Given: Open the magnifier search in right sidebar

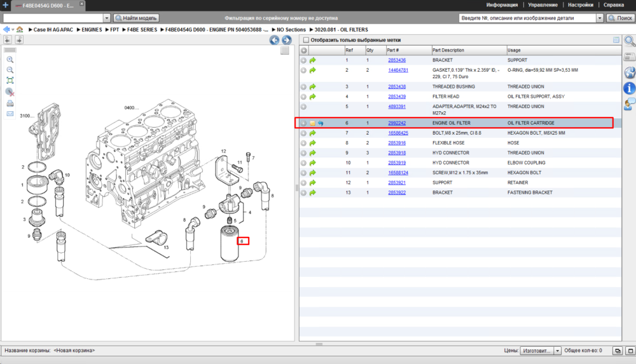Looking at the screenshot, I should click(x=630, y=41).
